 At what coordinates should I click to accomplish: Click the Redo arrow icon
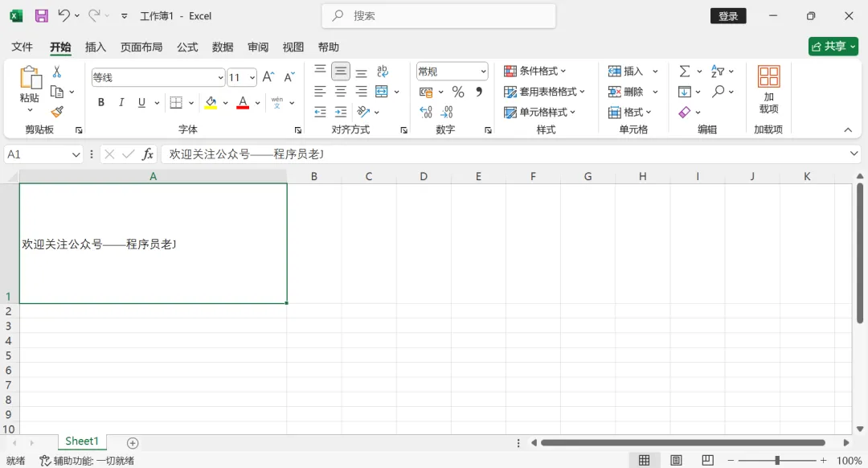pyautogui.click(x=94, y=15)
